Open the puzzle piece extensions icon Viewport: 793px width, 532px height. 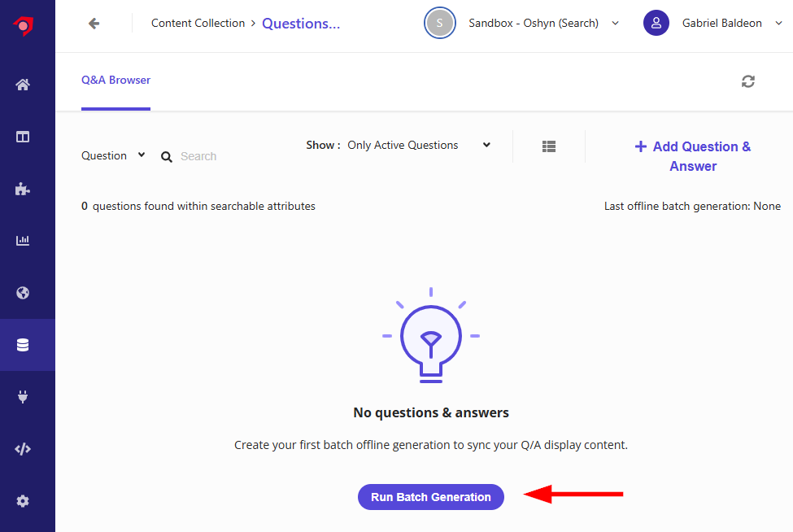(22, 190)
